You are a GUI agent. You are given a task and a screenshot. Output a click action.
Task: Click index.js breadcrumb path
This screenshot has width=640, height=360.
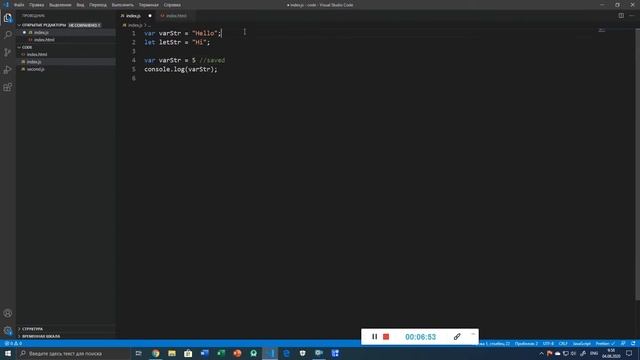(x=135, y=25)
